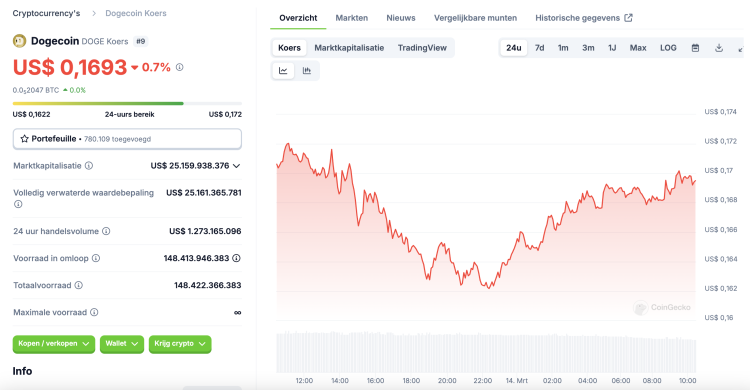The image size is (750, 390).
Task: Click the Info section heading
Action: point(22,371)
